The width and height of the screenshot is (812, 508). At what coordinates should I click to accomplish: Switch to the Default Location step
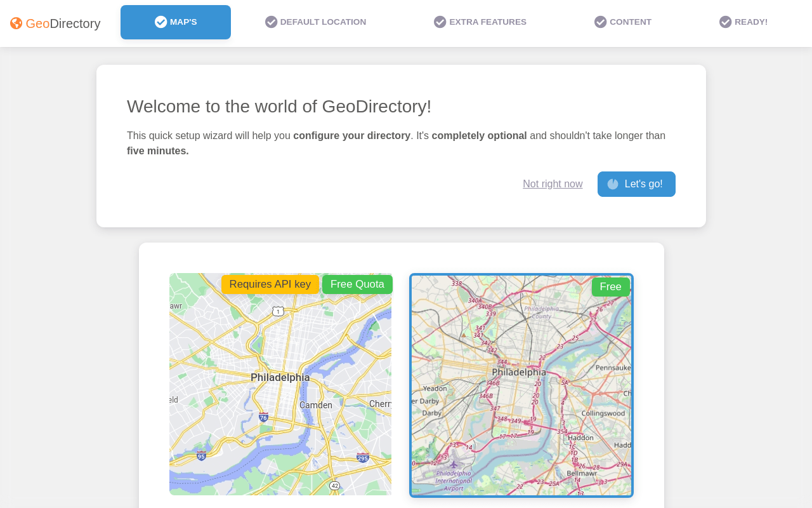[316, 22]
